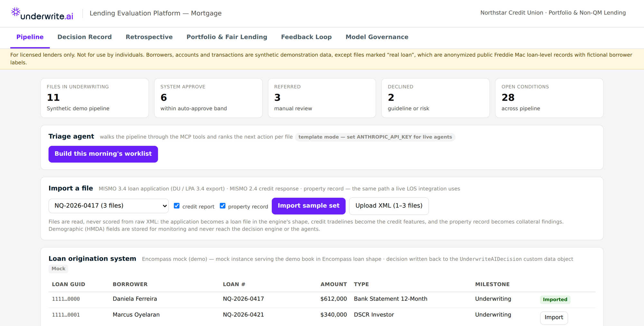
Task: Click the LOAN GUID column header
Action: point(69,284)
